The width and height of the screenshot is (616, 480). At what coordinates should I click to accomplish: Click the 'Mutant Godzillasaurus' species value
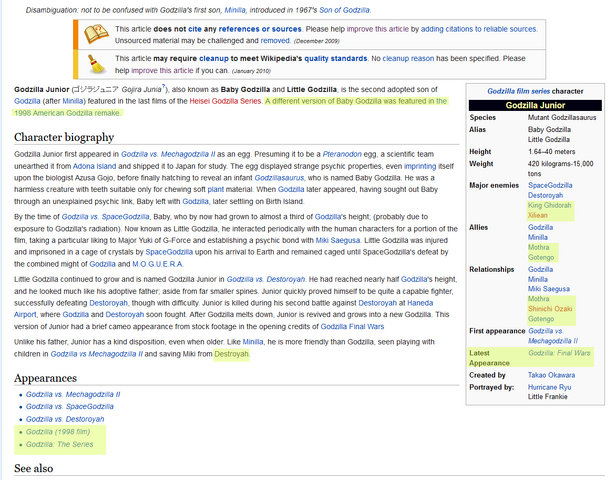[x=562, y=117]
